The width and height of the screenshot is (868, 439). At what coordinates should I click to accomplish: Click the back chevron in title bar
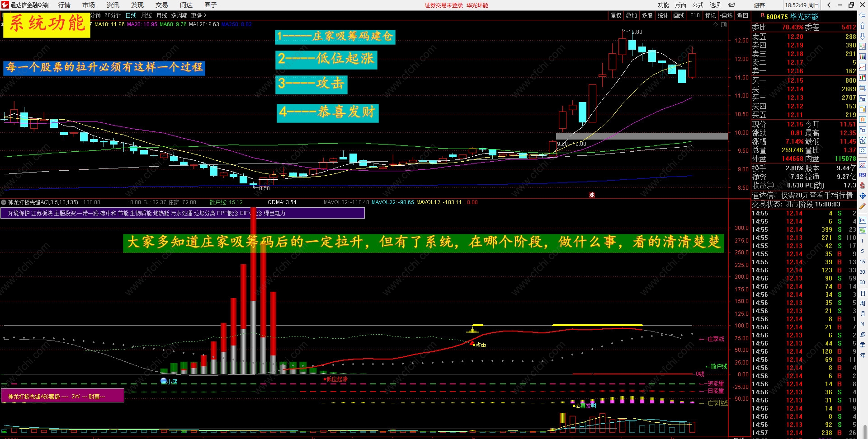(829, 5)
